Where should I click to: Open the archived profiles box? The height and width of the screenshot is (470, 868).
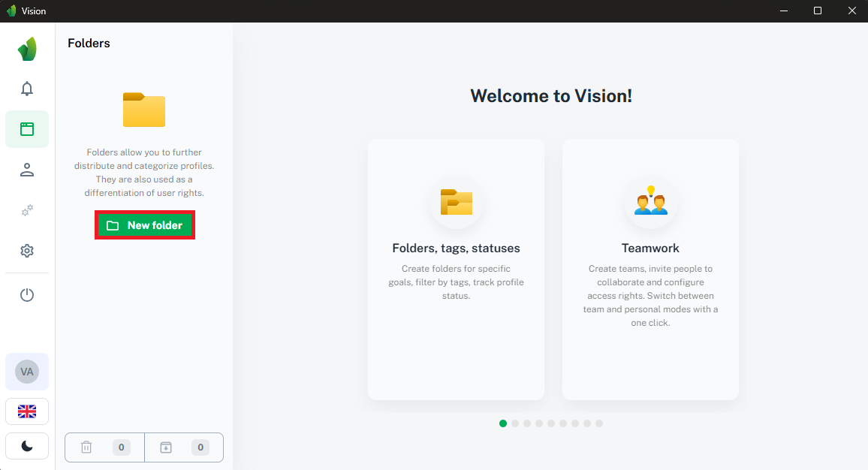166,447
